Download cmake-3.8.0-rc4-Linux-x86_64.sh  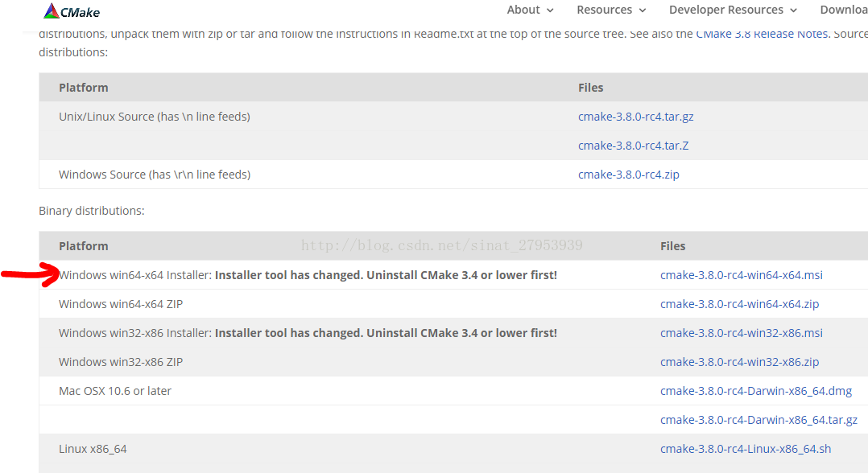(x=746, y=449)
